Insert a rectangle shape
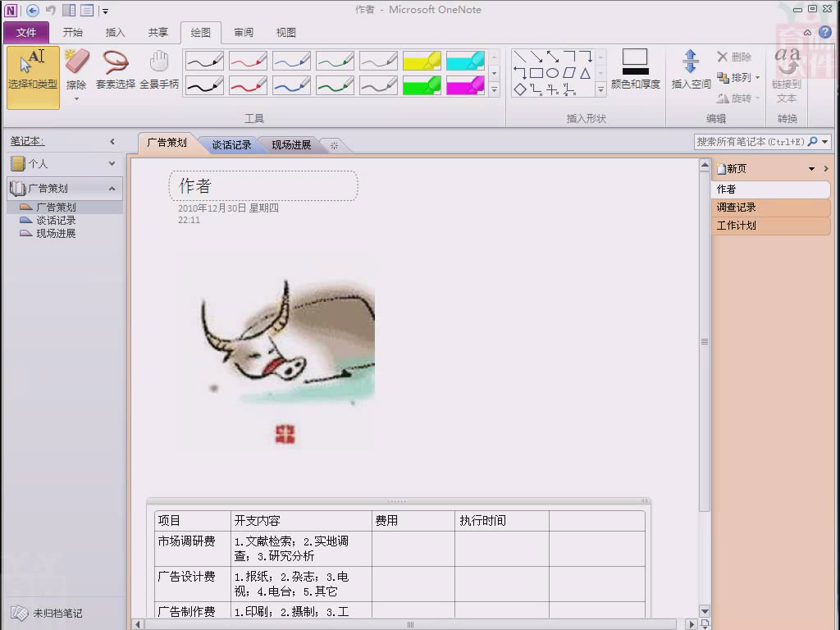 (536, 73)
